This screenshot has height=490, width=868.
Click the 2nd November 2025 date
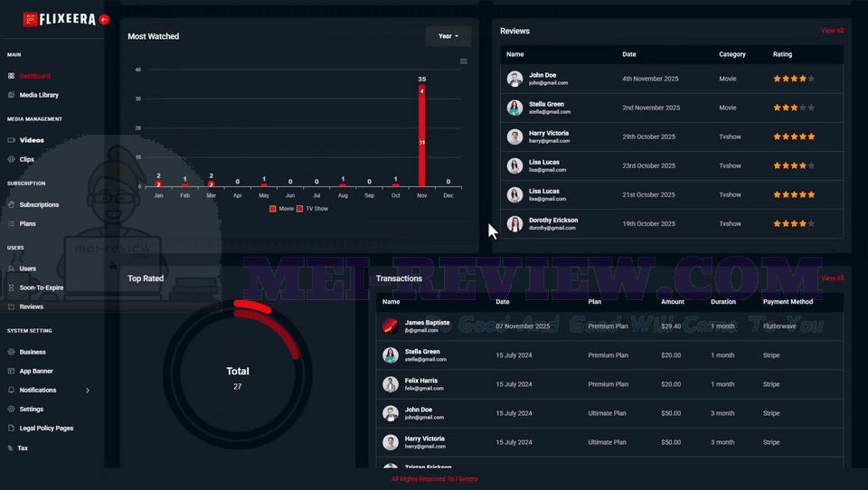tap(651, 108)
